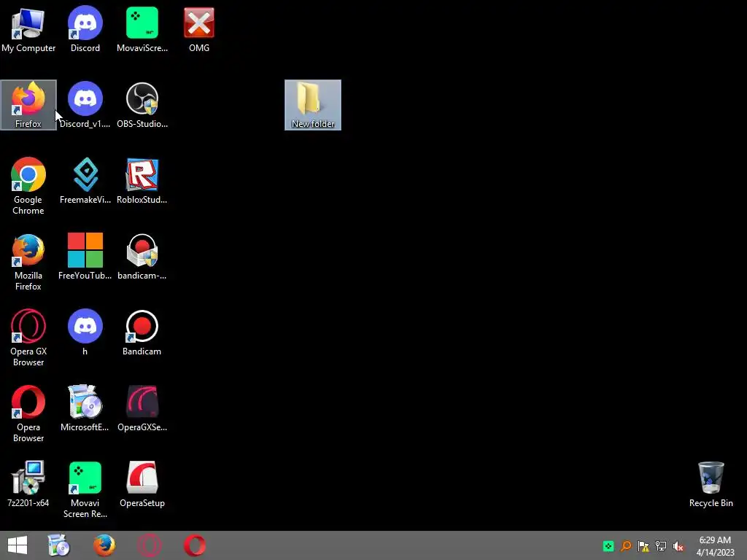Viewport: 747px width, 560px height.
Task: Click the "New folder" label text
Action: click(x=313, y=124)
